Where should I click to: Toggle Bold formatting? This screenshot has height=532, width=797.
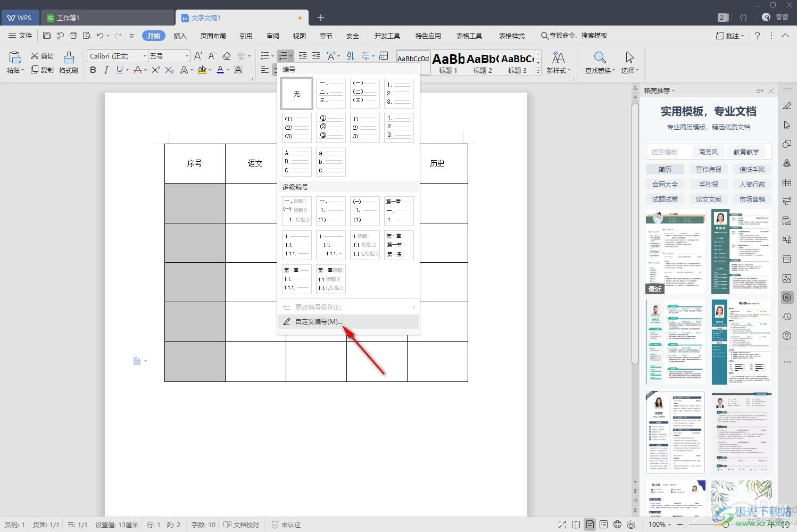click(x=93, y=70)
